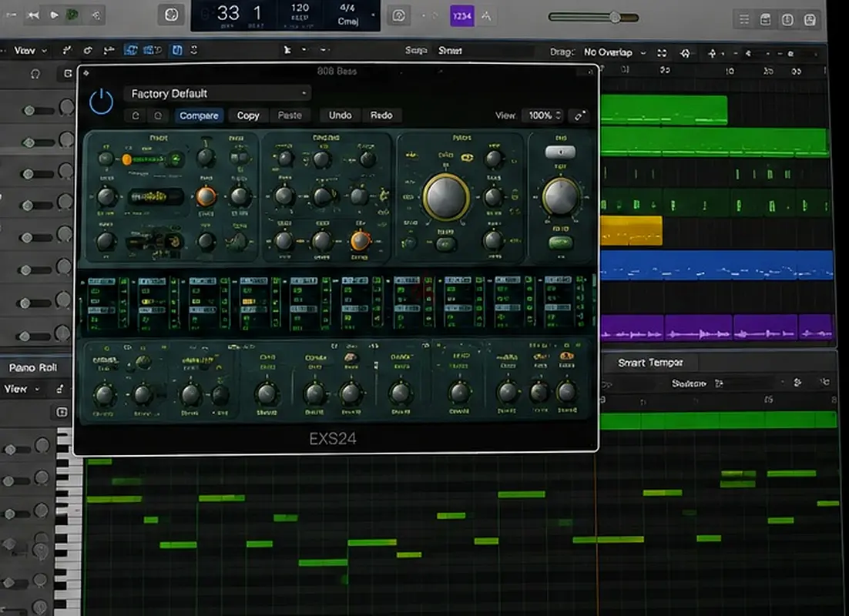Screen dimensions: 849x616
Task: Click the large gold-ringed filter knob
Action: click(x=445, y=198)
